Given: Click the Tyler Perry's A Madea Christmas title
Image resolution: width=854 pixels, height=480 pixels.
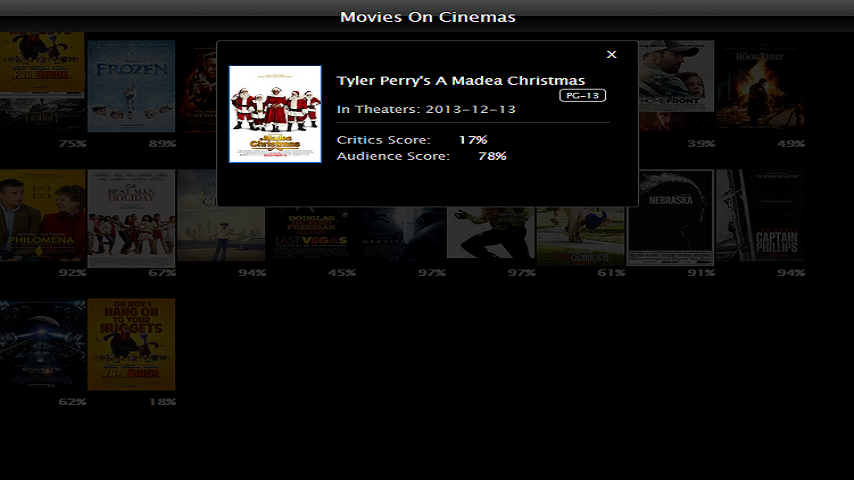Looking at the screenshot, I should 461,81.
